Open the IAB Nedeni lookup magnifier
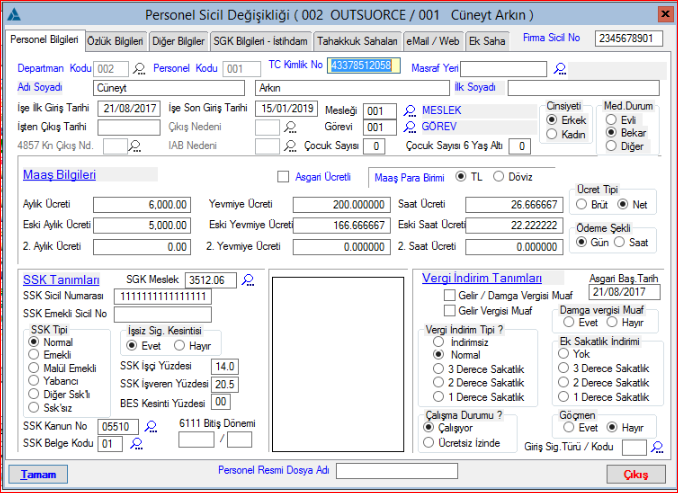This screenshot has height=493, width=678. pos(290,146)
